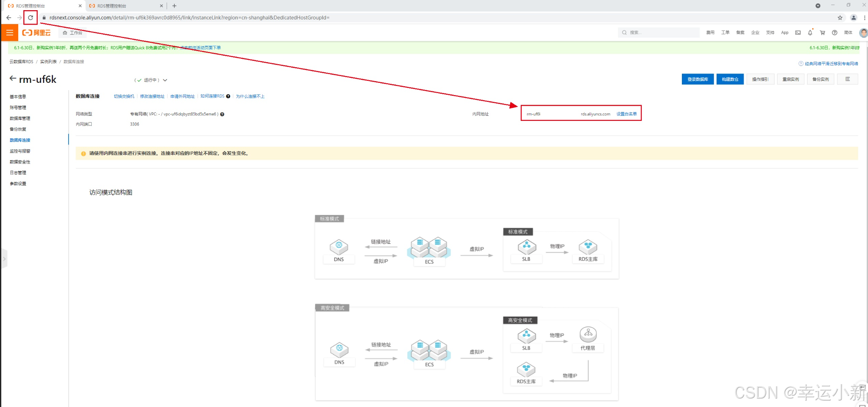The height and width of the screenshot is (407, 868).
Task: Open the App menu
Action: click(785, 33)
